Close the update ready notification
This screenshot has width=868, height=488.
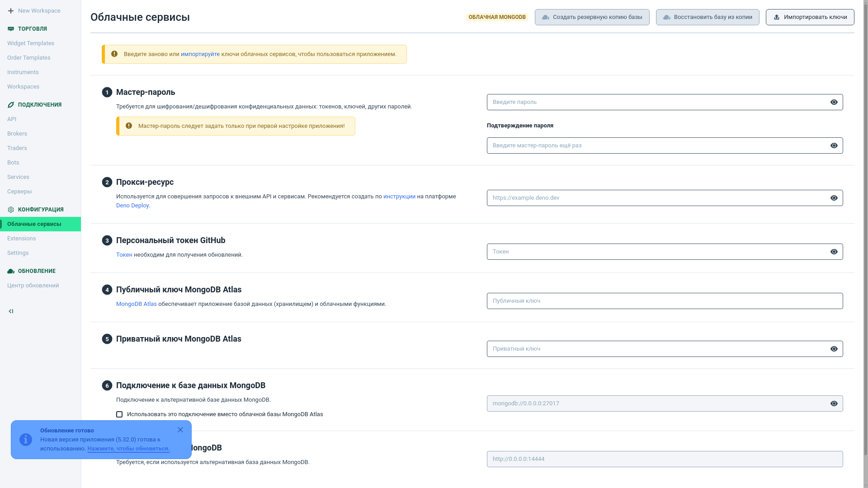pos(180,430)
